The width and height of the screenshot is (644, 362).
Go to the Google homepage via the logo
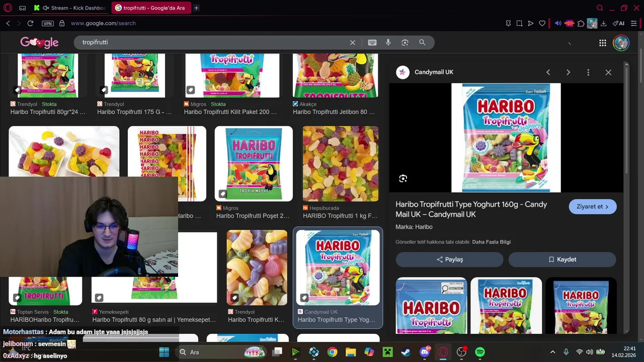tap(39, 43)
